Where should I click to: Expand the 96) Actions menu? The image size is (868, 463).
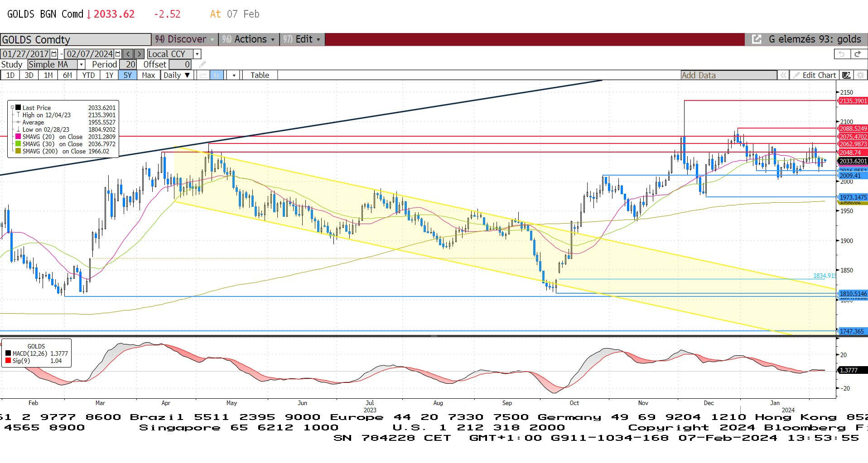point(248,39)
